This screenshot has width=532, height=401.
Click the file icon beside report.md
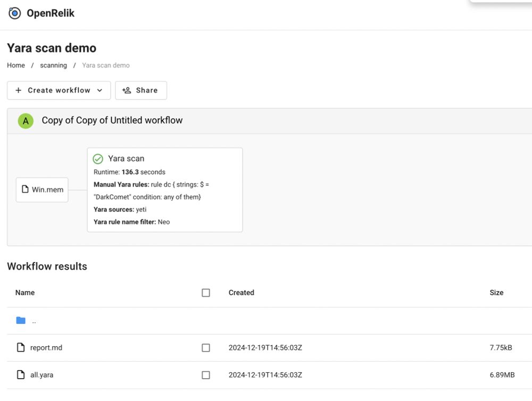pos(21,347)
